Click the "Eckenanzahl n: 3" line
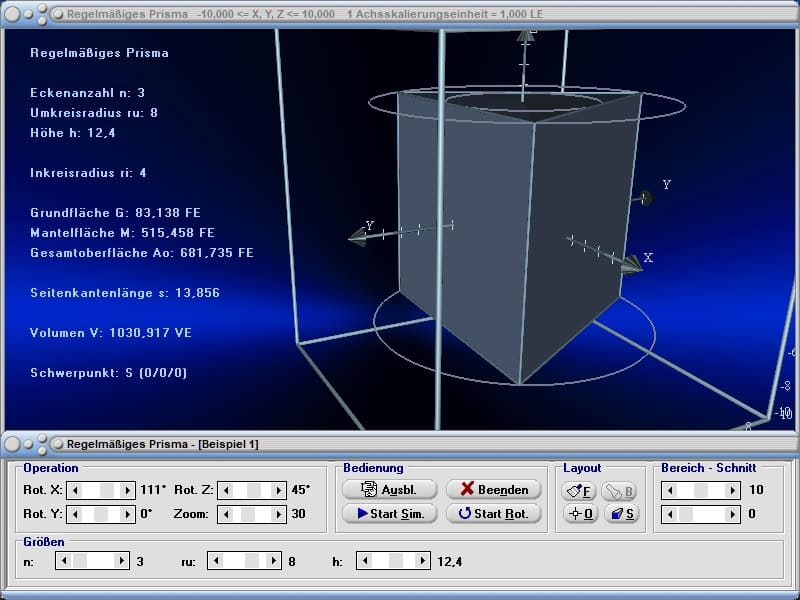Image resolution: width=800 pixels, height=600 pixels. (x=87, y=93)
